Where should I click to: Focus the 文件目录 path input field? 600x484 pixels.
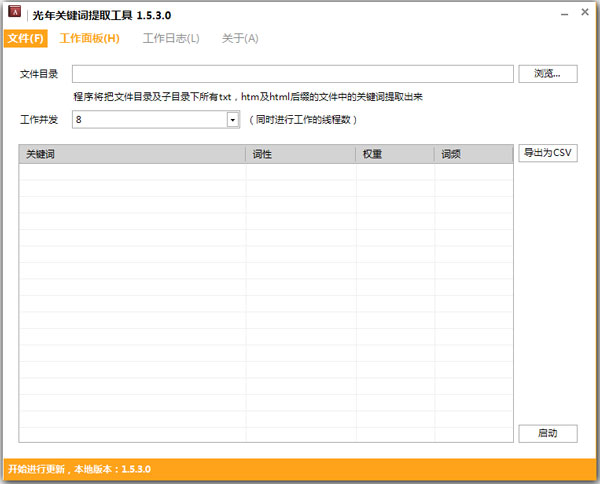[293, 74]
